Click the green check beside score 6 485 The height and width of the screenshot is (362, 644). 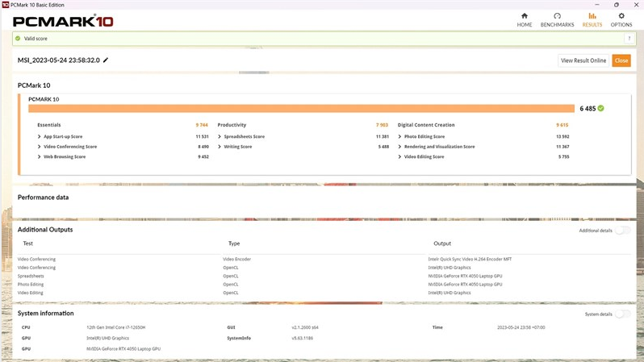(601, 108)
